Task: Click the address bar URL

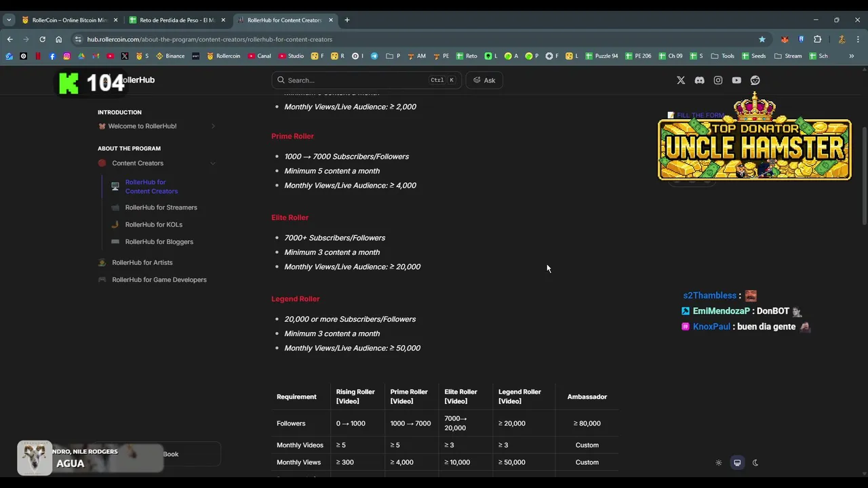Action: click(210, 39)
